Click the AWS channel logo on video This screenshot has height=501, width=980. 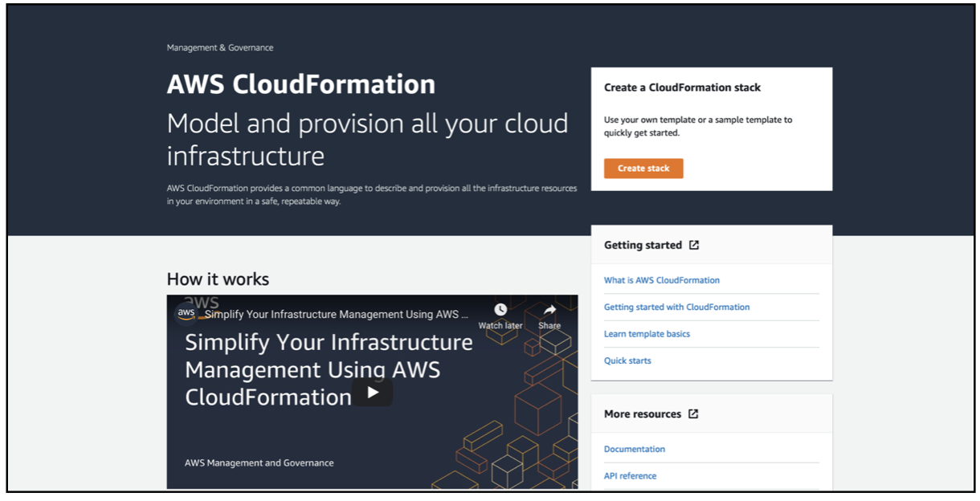[x=186, y=314]
